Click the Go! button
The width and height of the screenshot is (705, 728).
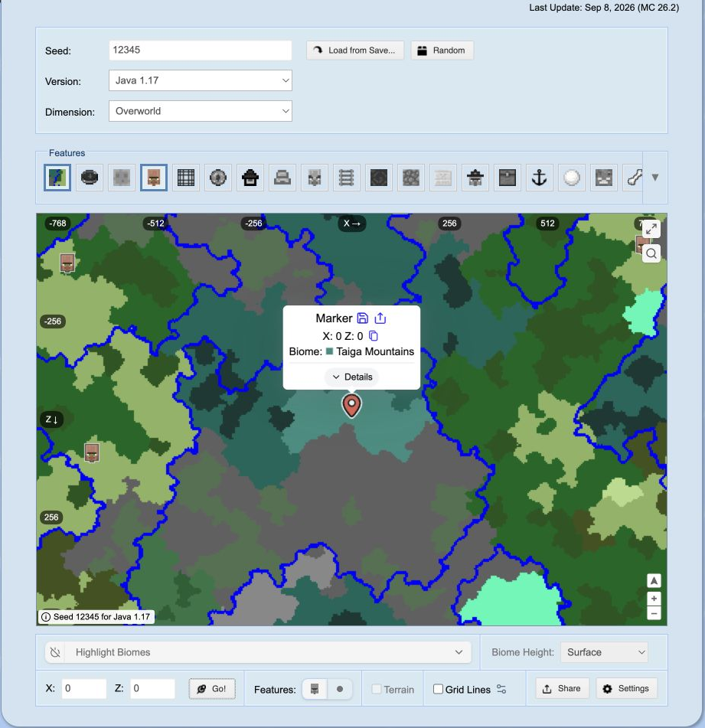point(212,688)
